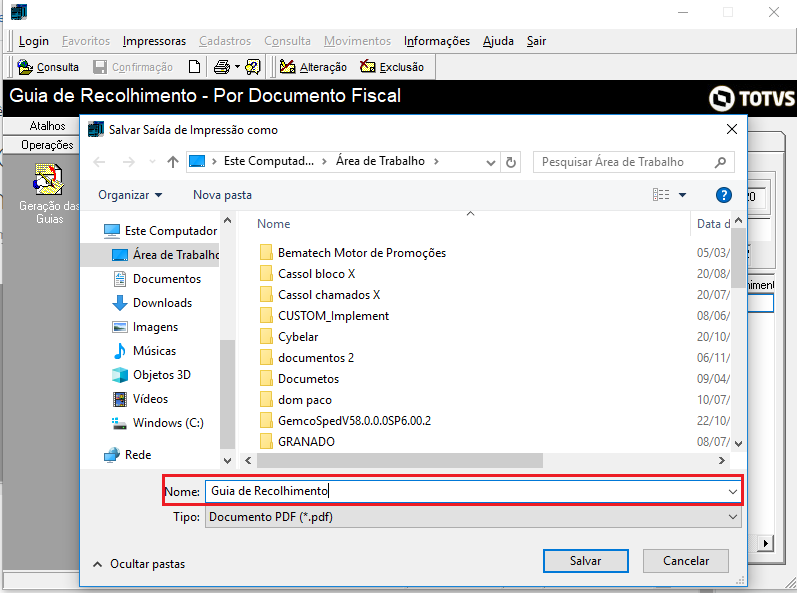This screenshot has height=593, width=797.
Task: Click the Nova pasta button
Action: [222, 195]
